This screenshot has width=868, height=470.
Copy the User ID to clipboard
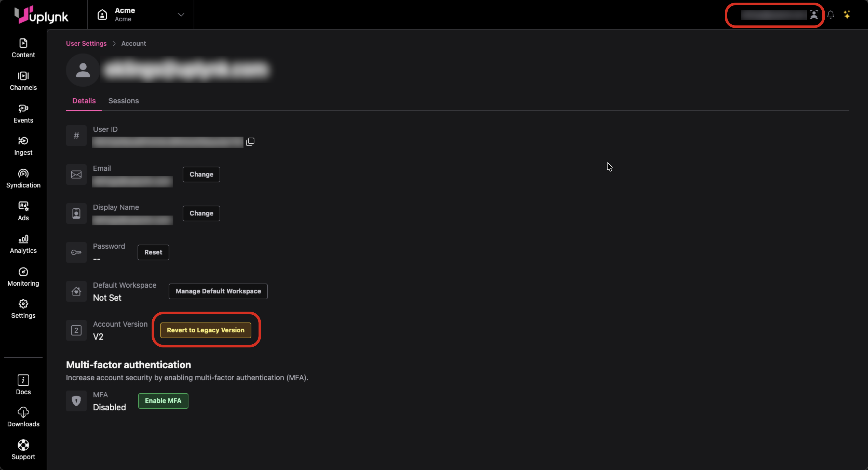pos(250,142)
